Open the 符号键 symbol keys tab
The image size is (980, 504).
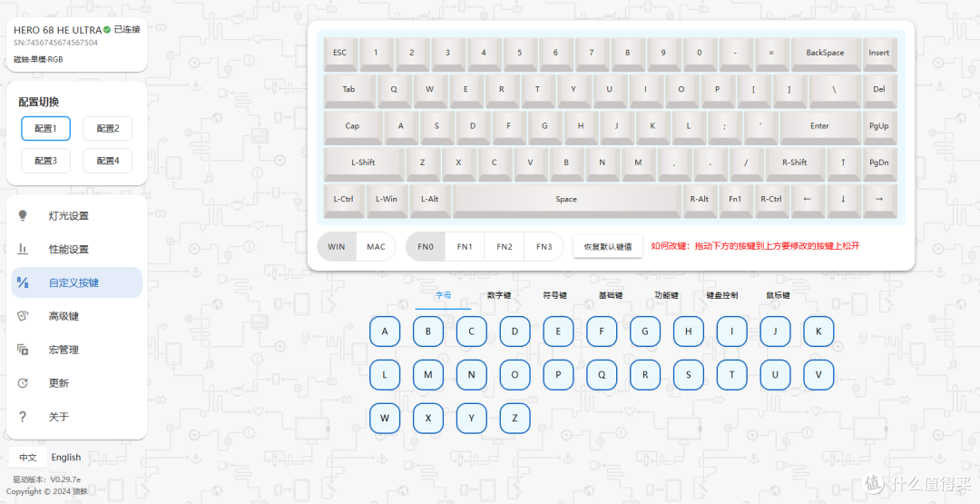point(554,295)
